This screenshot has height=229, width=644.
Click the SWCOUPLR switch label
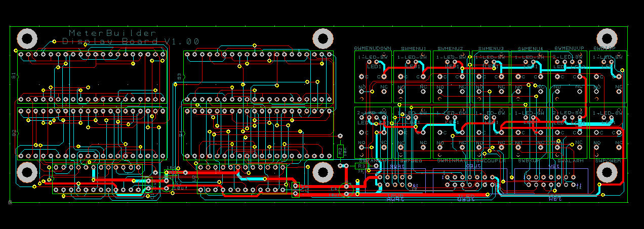pos(491,160)
